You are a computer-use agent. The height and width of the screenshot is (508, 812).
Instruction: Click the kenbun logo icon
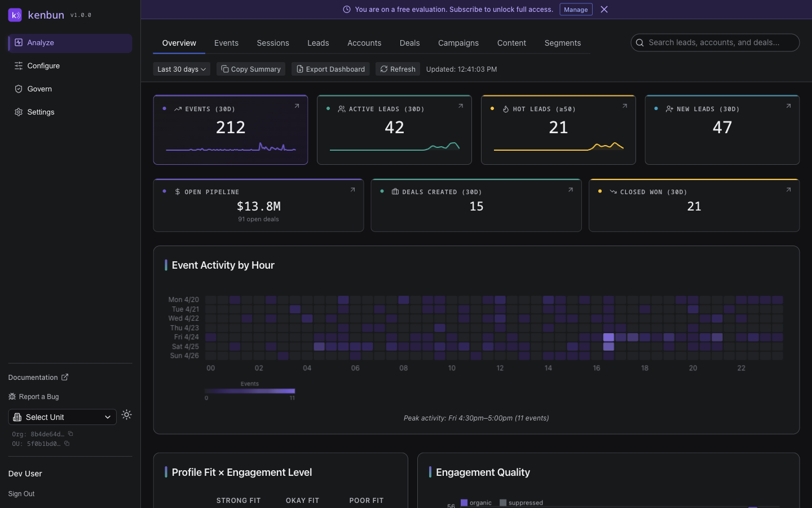click(x=15, y=15)
